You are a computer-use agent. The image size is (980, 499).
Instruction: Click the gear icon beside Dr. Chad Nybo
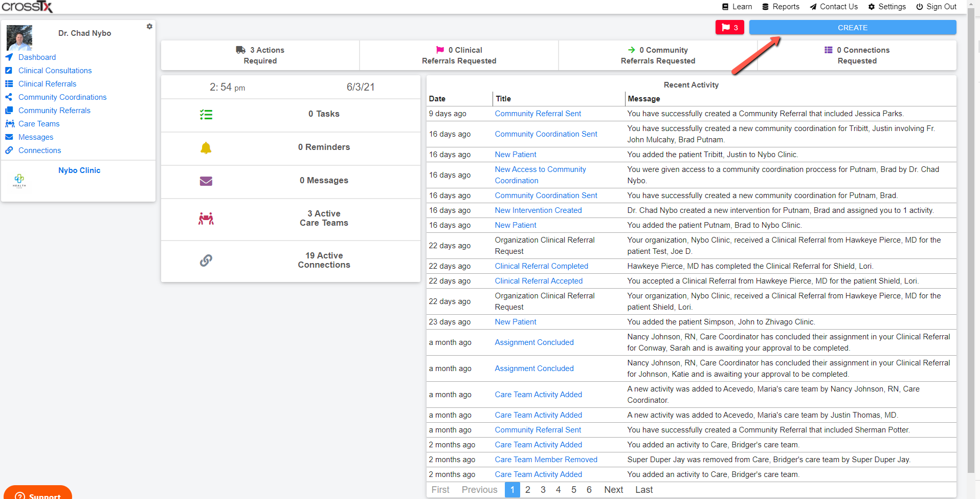point(149,27)
